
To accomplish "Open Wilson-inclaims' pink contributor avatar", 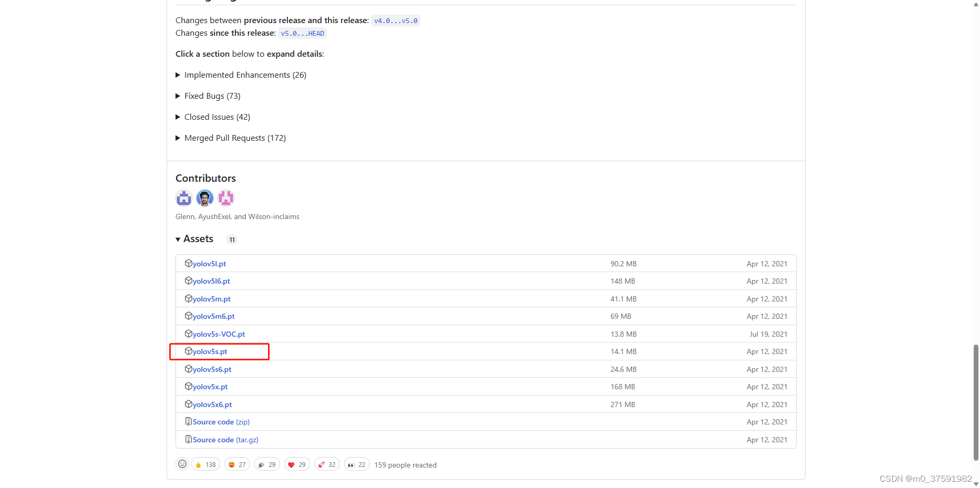I will pos(226,198).
